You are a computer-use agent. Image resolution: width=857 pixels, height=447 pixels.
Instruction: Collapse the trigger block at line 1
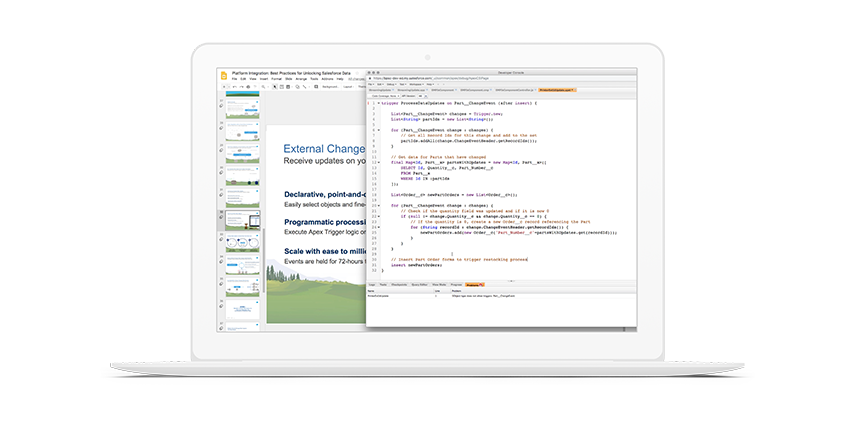tap(378, 103)
